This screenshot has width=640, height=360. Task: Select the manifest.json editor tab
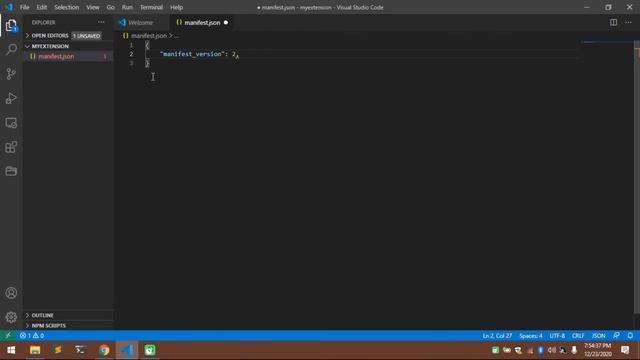[202, 22]
